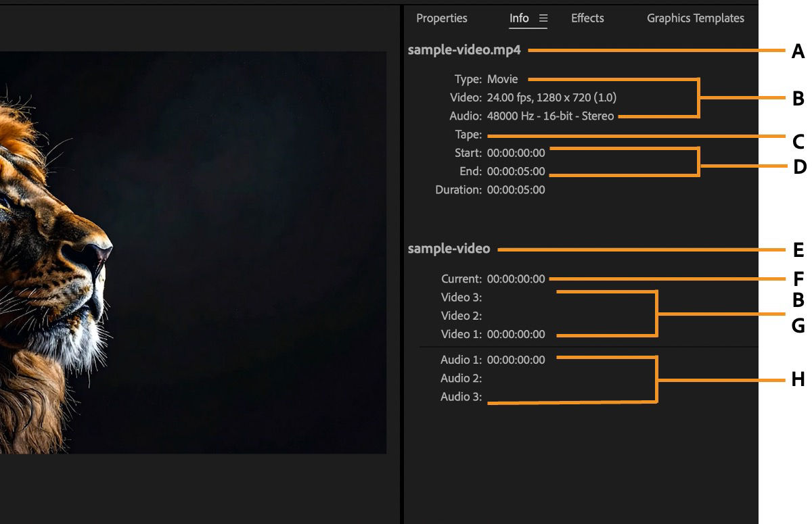The width and height of the screenshot is (812, 524).
Task: Switch to the Effects tab
Action: 586,18
